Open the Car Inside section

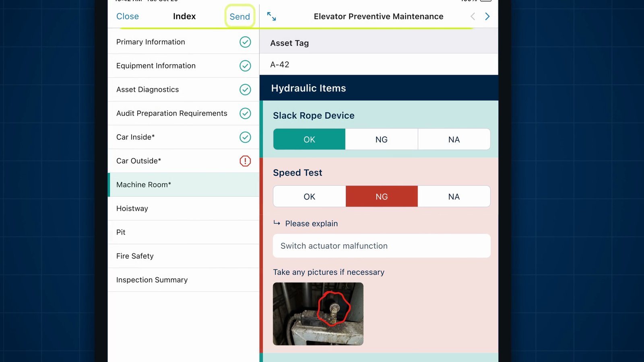[184, 137]
